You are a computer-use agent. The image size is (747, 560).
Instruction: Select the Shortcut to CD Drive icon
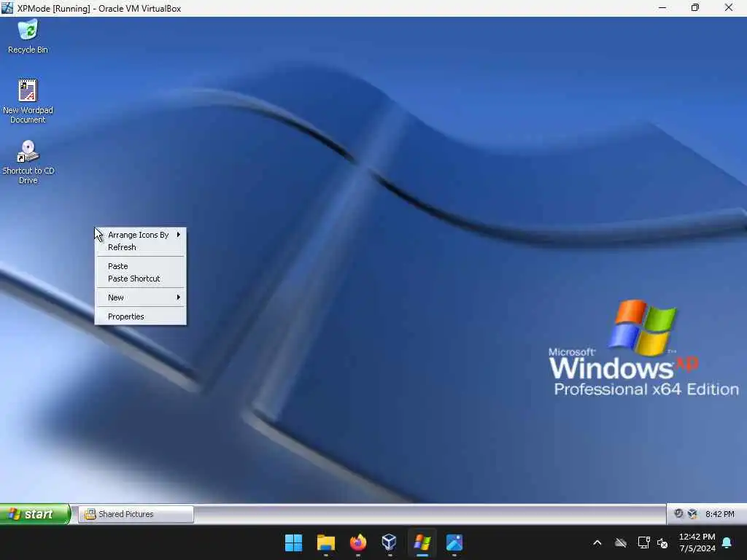click(28, 162)
